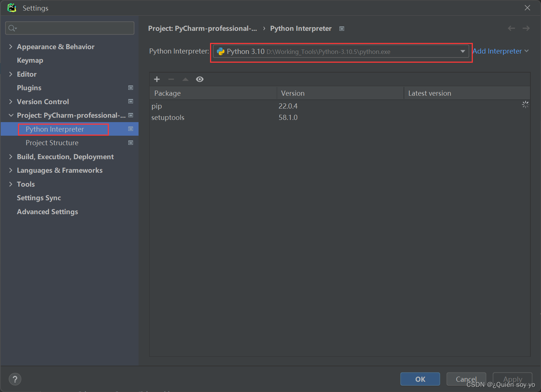
Task: Click the uninstall package minus icon
Action: [x=171, y=79]
